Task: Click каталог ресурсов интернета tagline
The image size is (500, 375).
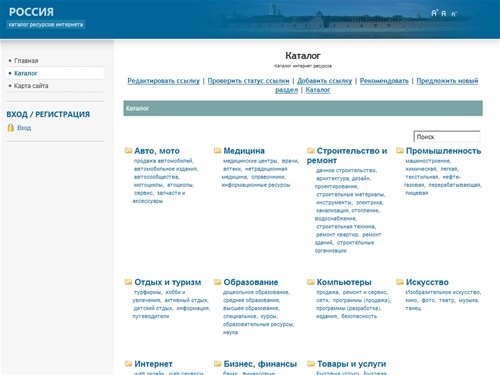Action: tap(46, 25)
